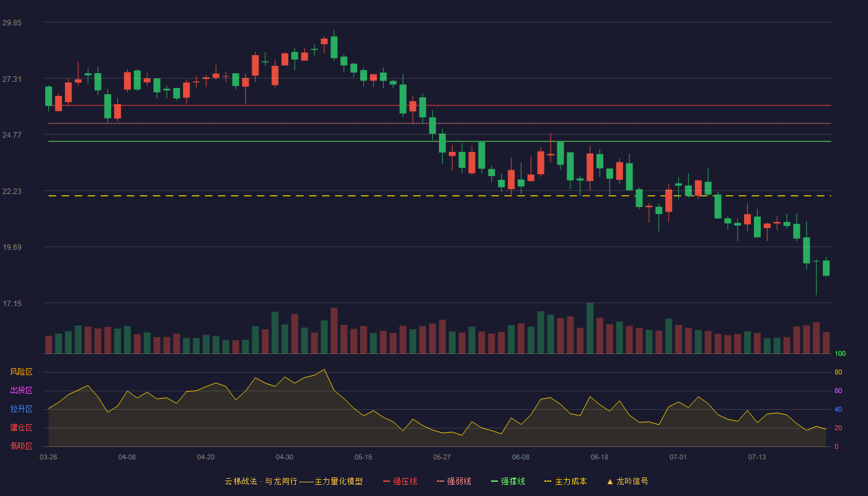Click the 05-27 date label
Viewport: 868px width, 496px height.
click(x=442, y=457)
